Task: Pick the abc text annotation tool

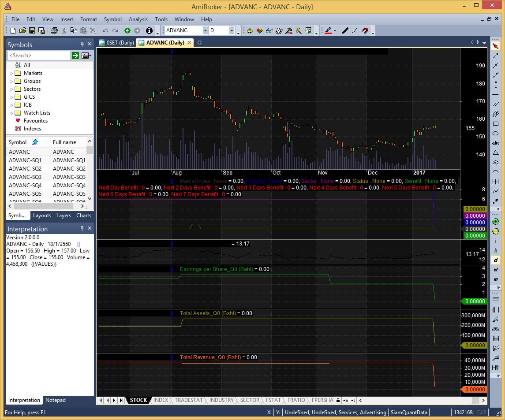Action: 496,143
